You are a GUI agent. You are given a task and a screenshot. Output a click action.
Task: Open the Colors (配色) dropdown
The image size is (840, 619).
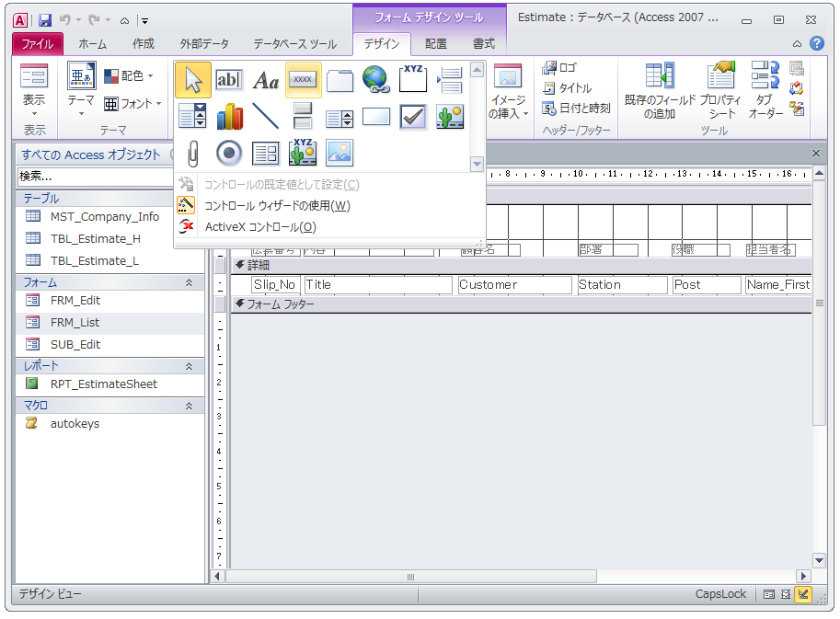click(129, 76)
